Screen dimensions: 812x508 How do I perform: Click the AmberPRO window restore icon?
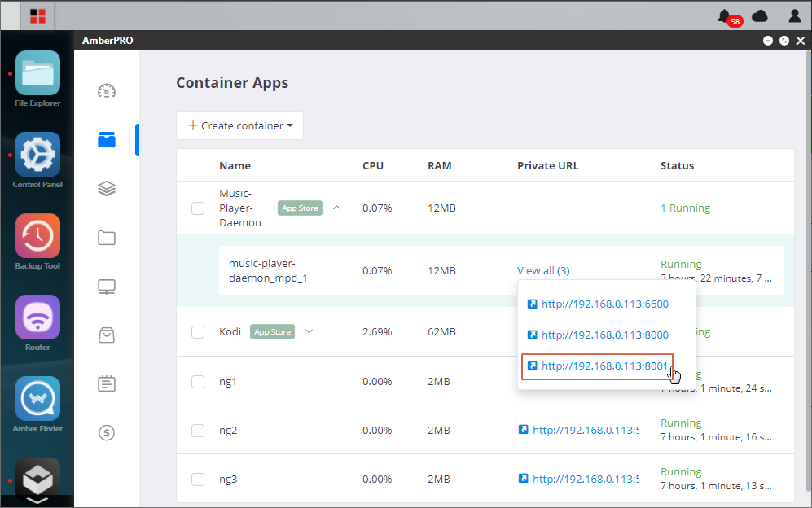[x=784, y=41]
